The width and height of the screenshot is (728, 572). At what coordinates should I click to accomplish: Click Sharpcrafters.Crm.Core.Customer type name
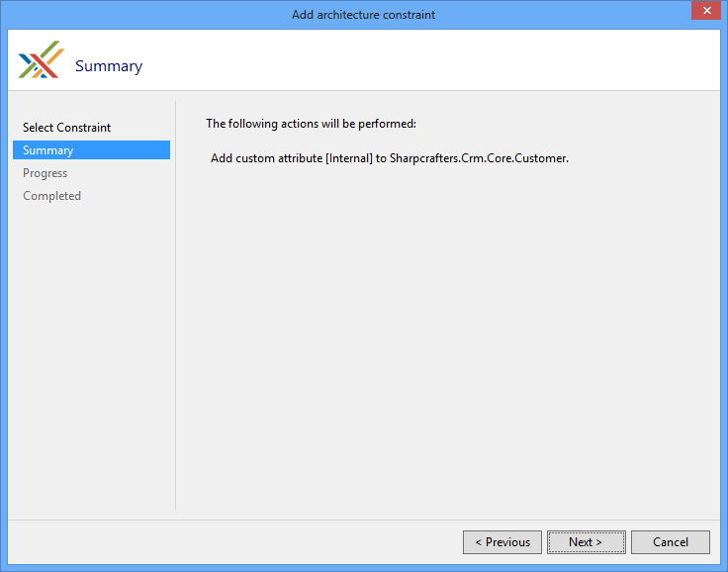479,158
